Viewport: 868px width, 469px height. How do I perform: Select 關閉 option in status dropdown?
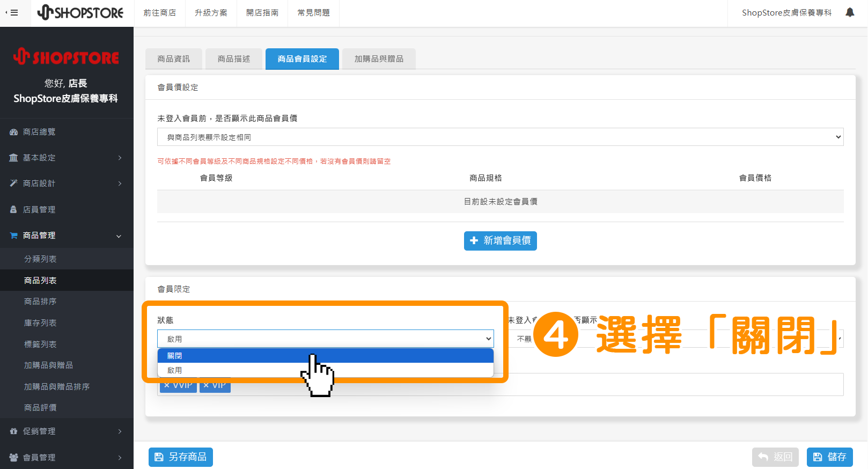point(325,356)
